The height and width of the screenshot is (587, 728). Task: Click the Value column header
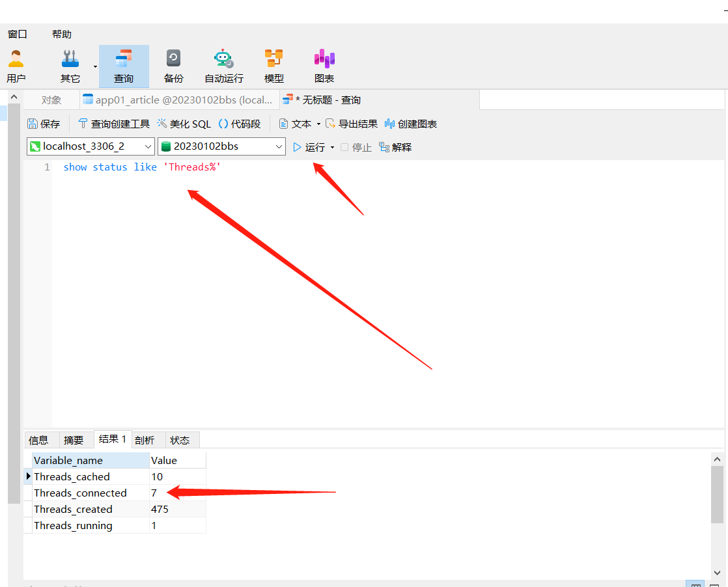tap(177, 460)
